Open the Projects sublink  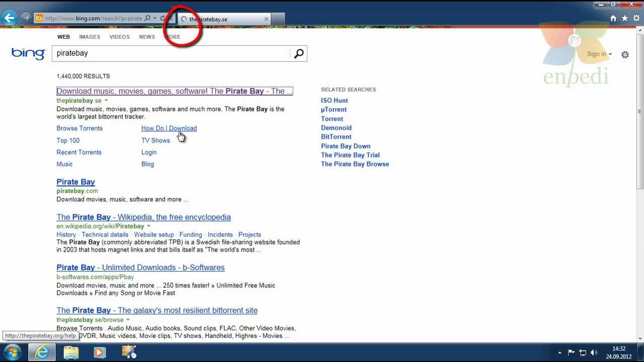250,235
